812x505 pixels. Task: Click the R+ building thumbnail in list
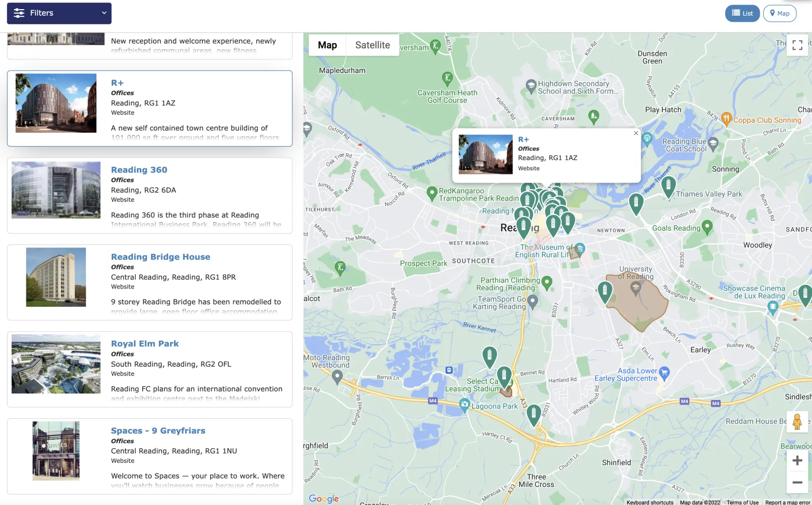56,103
